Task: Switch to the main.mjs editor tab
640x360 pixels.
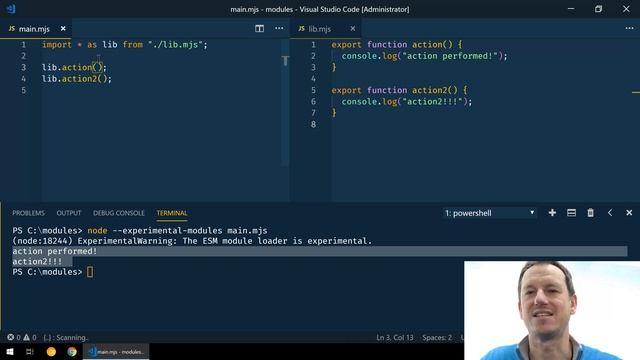Action: click(36, 29)
